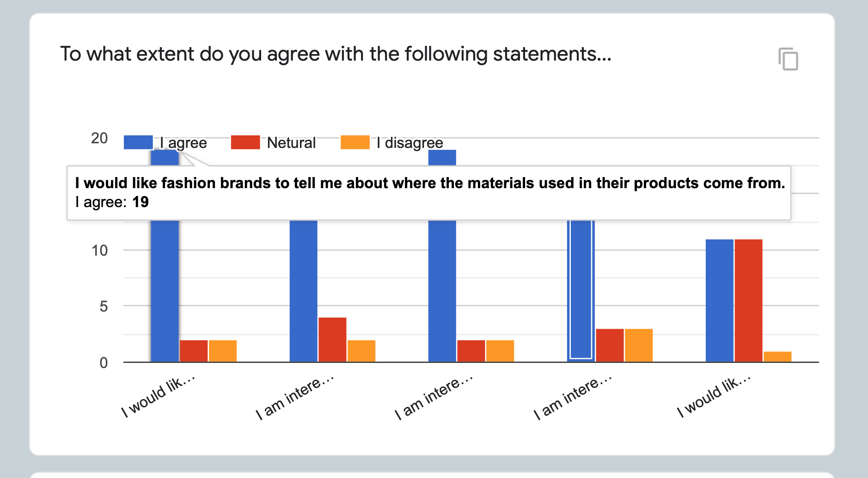
Task: Click the orange bar in the fourth group
Action: click(639, 345)
